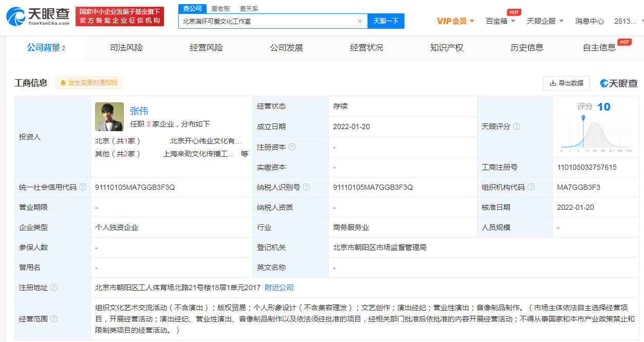Open 消息中心
This screenshot has height=342, width=644.
pyautogui.click(x=590, y=21)
